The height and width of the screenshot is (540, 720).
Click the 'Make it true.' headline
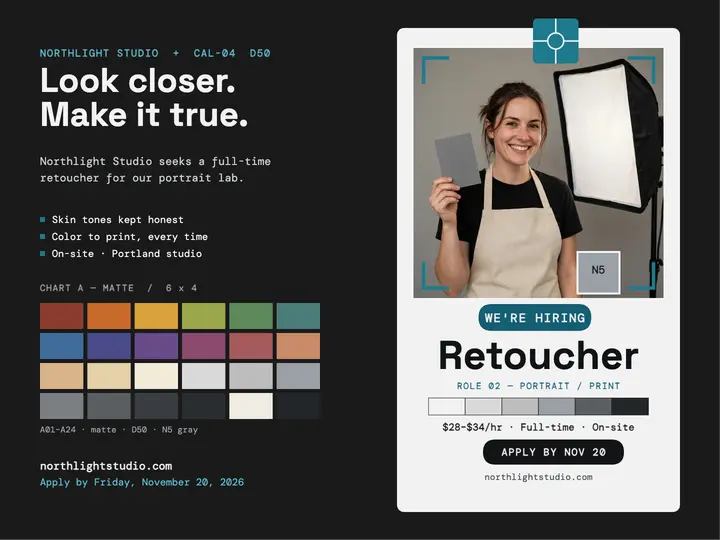[x=144, y=114]
